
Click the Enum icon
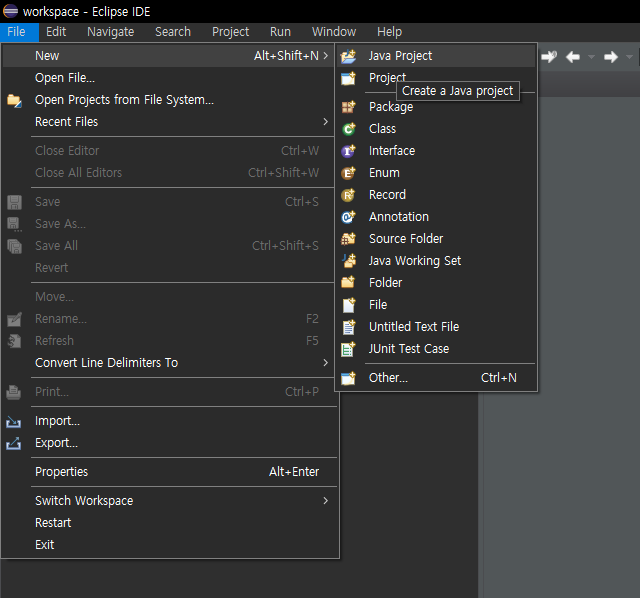pos(348,173)
